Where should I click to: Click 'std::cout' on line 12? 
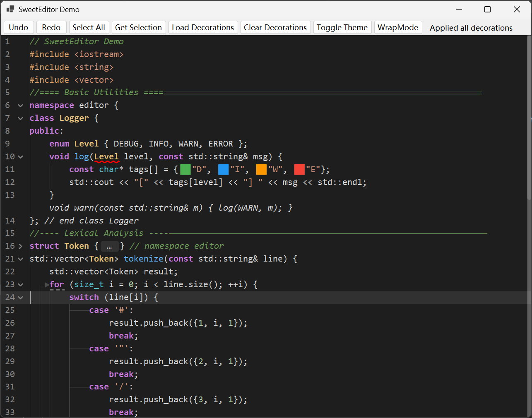(91, 182)
